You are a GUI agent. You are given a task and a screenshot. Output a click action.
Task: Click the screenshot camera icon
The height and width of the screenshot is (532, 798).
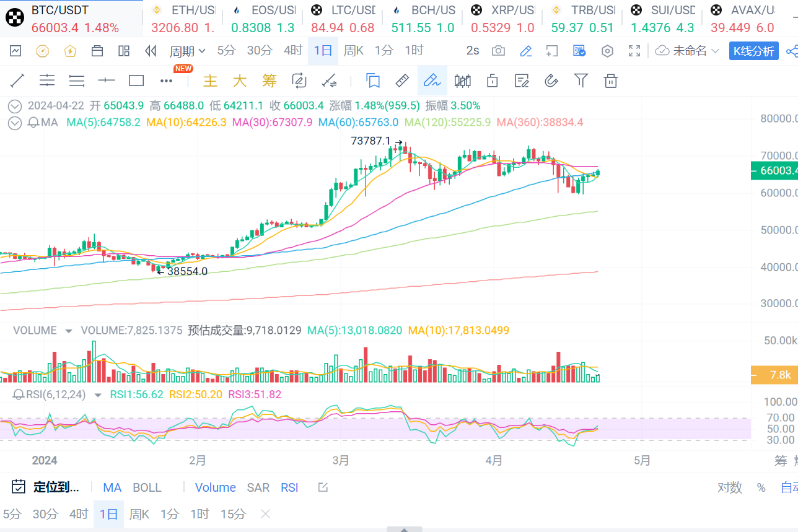pos(498,51)
